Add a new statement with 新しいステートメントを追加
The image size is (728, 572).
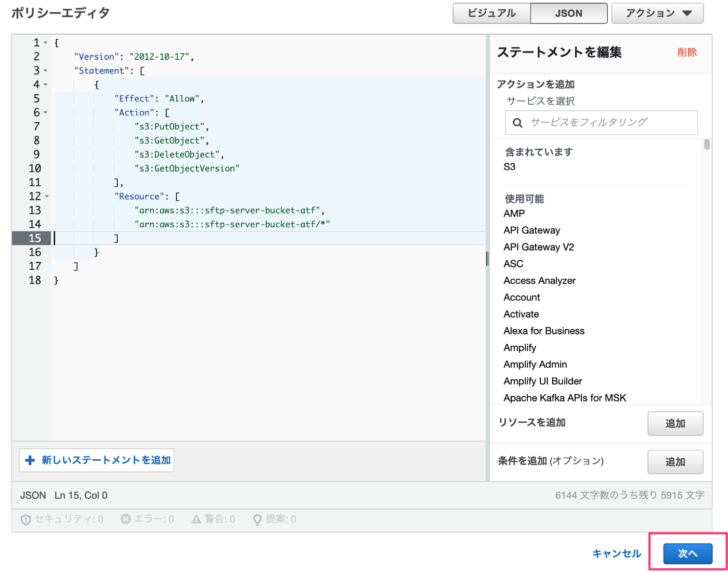97,460
